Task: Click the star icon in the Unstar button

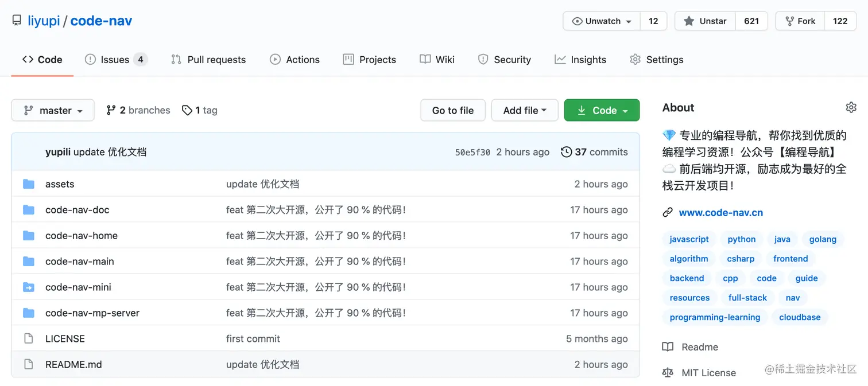Action: 689,21
